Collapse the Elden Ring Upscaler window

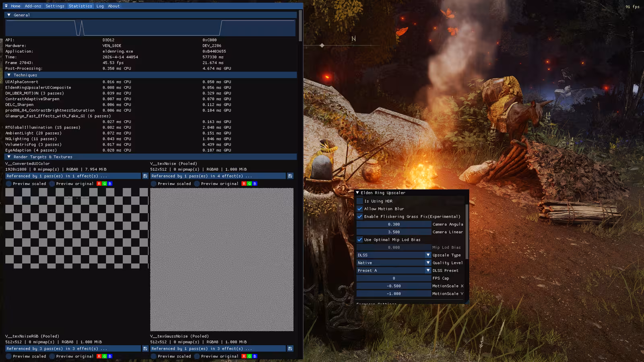pos(357,193)
